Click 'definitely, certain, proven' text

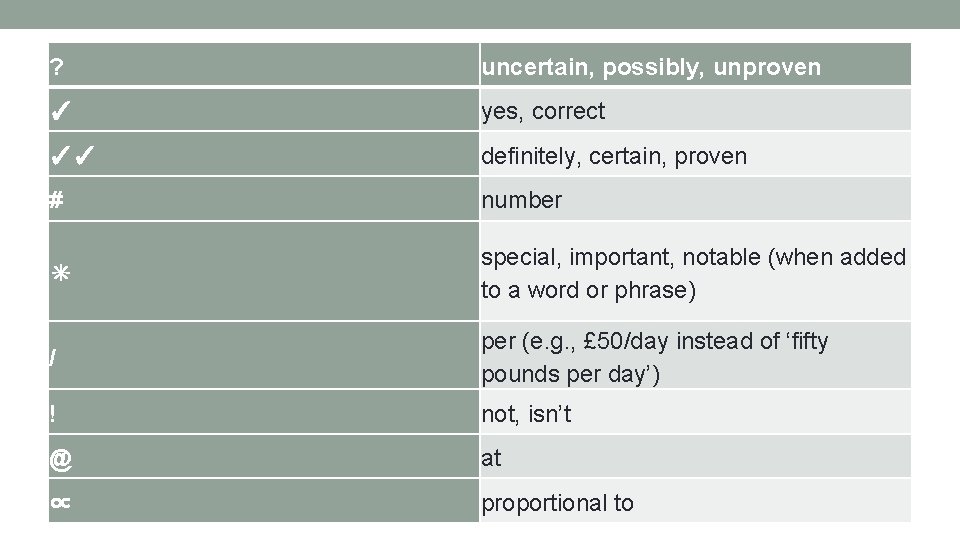tap(613, 156)
